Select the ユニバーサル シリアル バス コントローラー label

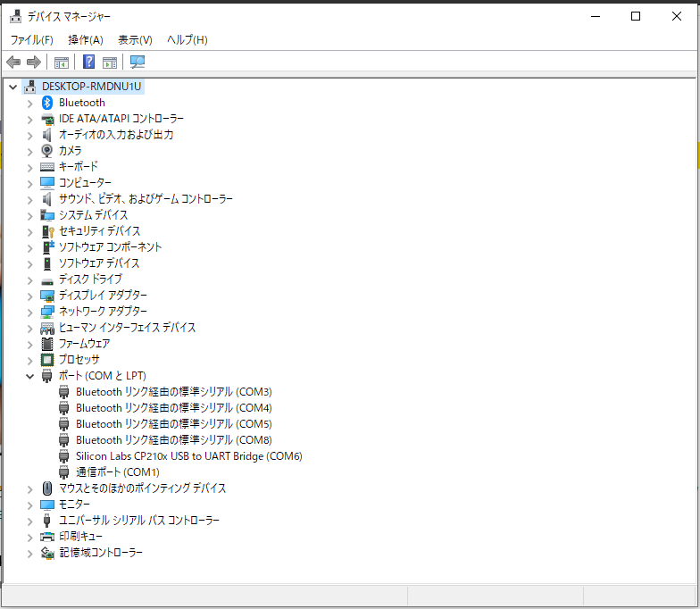point(139,521)
